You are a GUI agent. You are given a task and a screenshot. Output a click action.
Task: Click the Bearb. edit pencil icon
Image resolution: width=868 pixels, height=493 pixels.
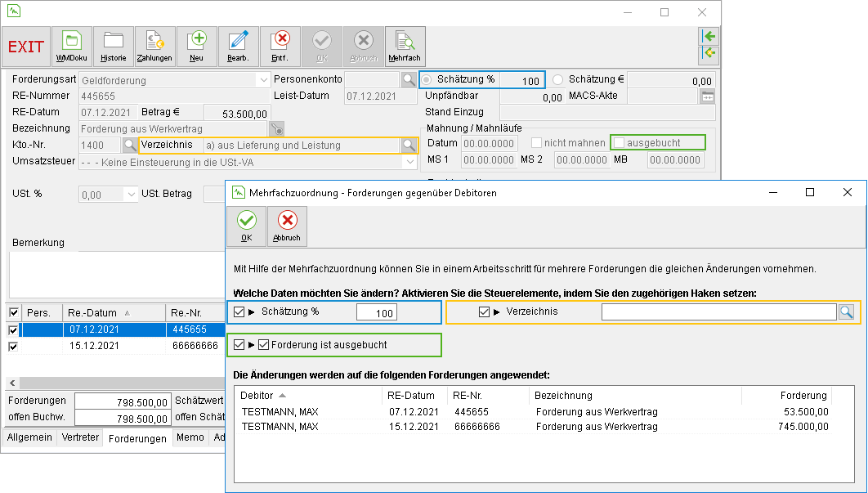pyautogui.click(x=238, y=47)
